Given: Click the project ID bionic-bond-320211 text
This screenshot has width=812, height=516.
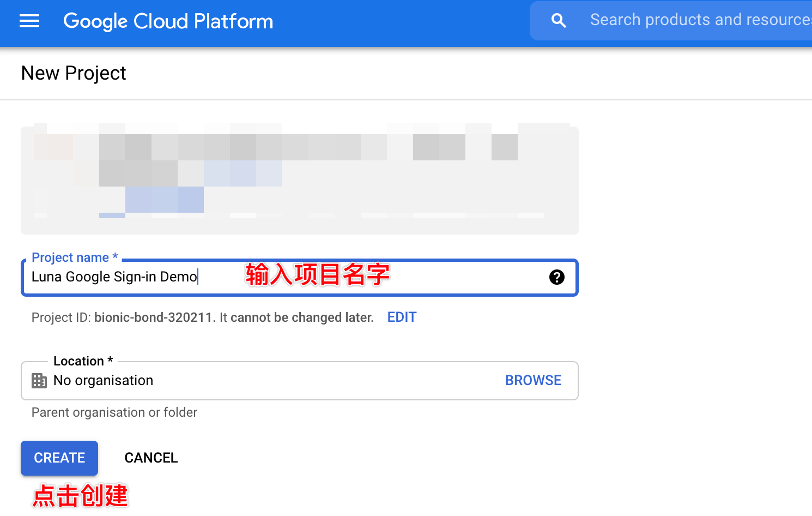Looking at the screenshot, I should point(153,317).
